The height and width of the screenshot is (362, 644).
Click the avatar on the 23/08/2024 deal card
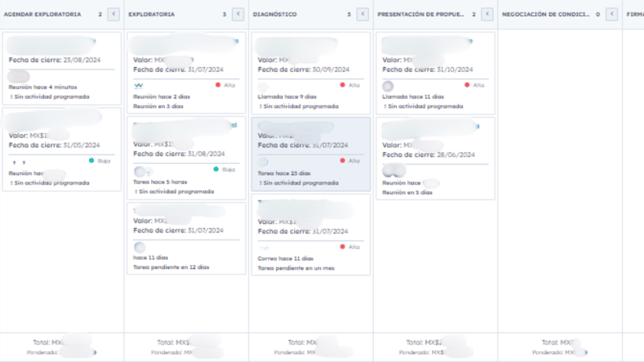[x=18, y=76]
